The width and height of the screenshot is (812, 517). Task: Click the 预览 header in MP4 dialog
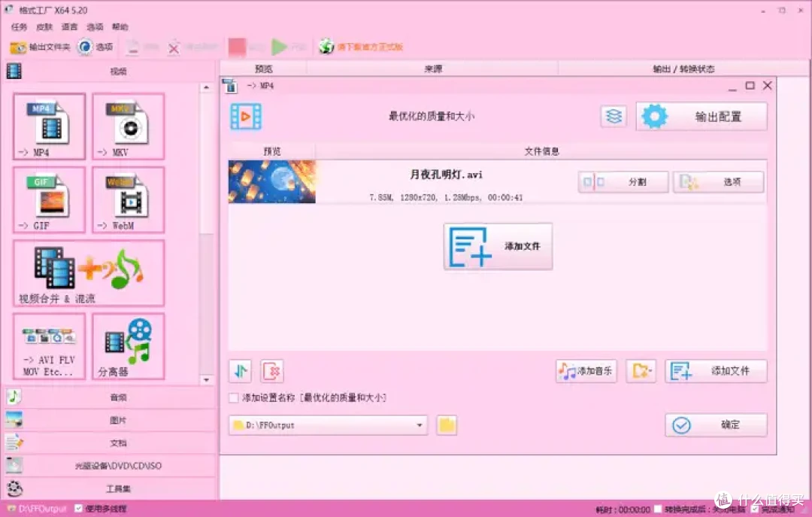(272, 151)
